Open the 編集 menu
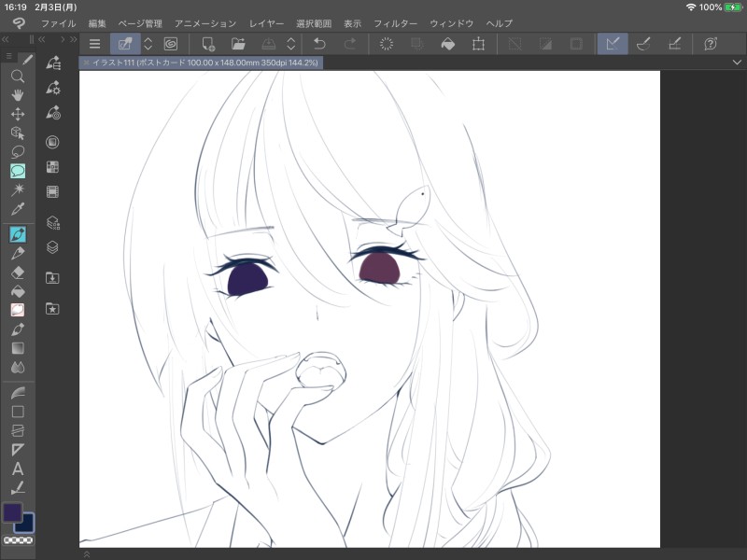The width and height of the screenshot is (747, 560). (97, 23)
